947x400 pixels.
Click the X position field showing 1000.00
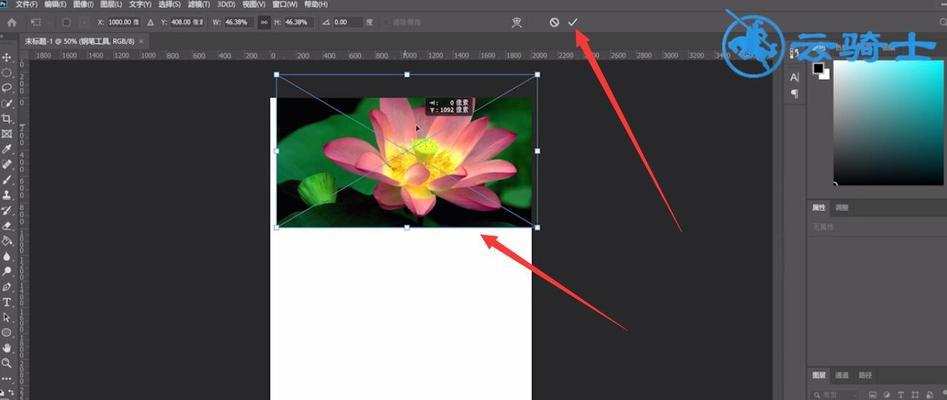pyautogui.click(x=124, y=22)
